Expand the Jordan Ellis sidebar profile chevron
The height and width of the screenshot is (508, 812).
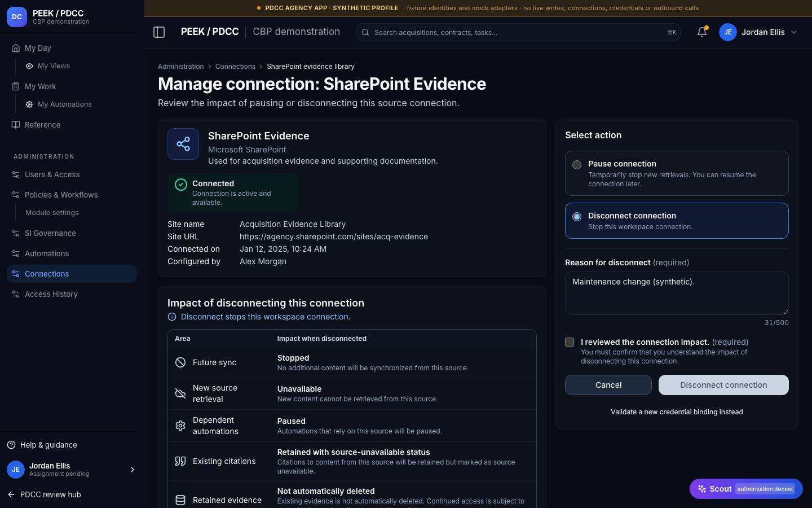point(133,470)
